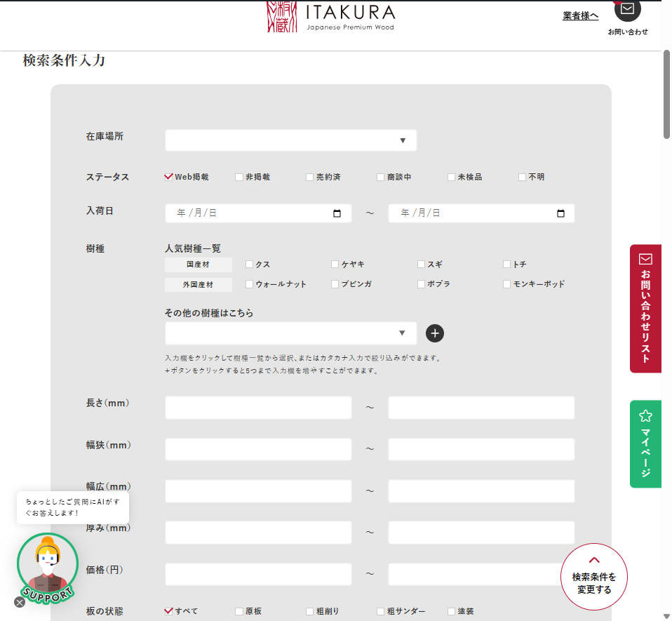Expand the その他の樹種 dropdown
The image size is (672, 621).
290,333
